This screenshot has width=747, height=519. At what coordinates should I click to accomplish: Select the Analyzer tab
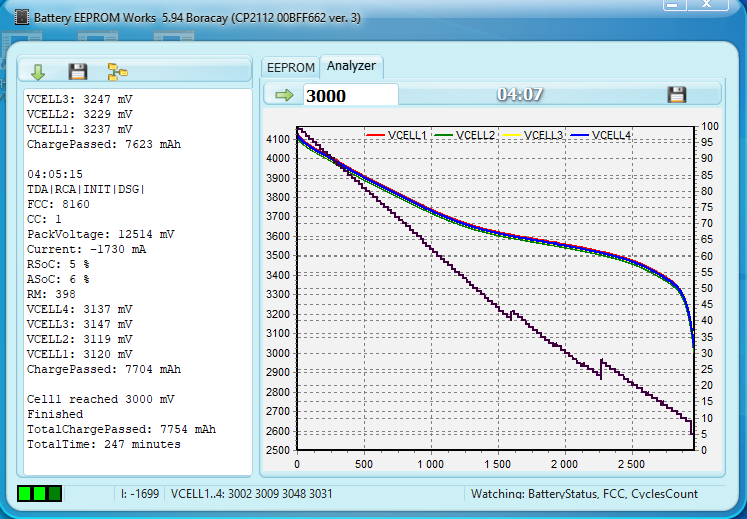[x=351, y=66]
